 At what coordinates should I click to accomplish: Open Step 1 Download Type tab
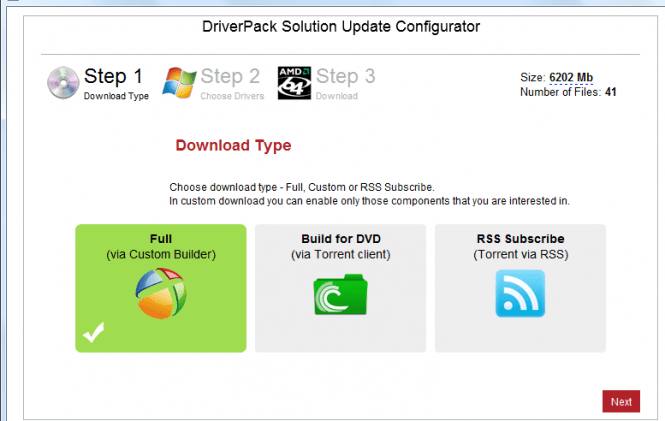coord(98,83)
